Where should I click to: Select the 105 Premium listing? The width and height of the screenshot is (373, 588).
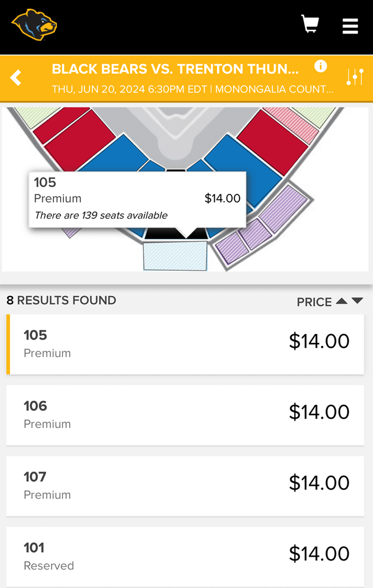186,344
